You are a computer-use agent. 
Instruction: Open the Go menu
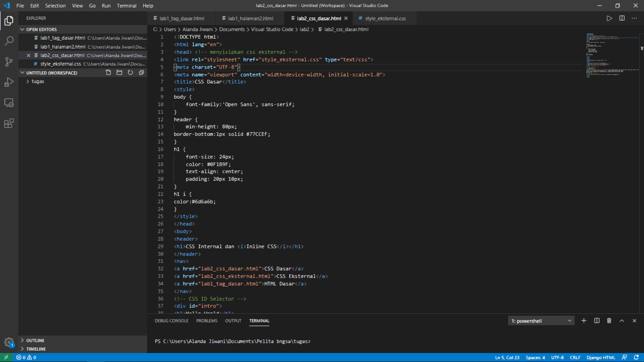92,6
